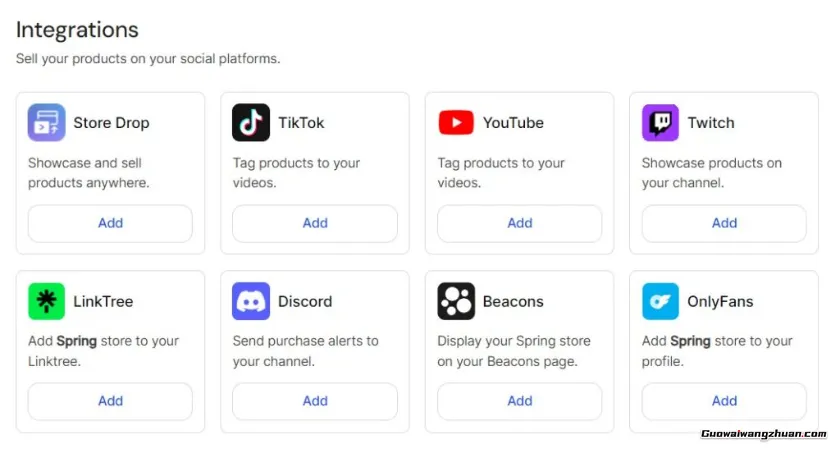Click the TikTok logo icon
840x449 pixels.
(251, 123)
